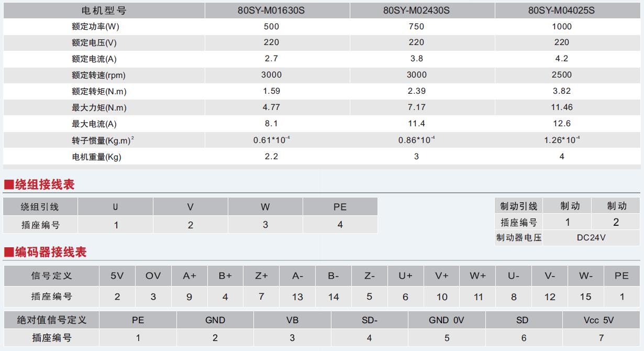Select the PE cell in winding table

(340, 207)
